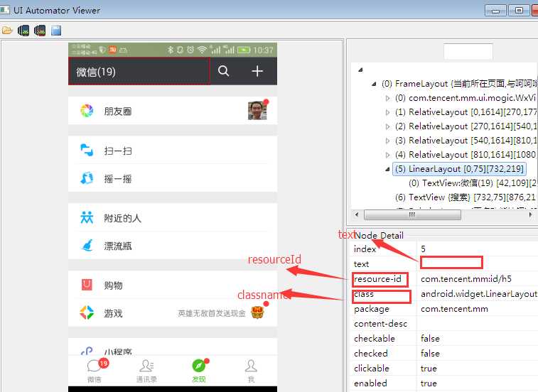The image size is (538, 392).
Task: Open a file with the folder toolbar icon
Action: [6, 31]
